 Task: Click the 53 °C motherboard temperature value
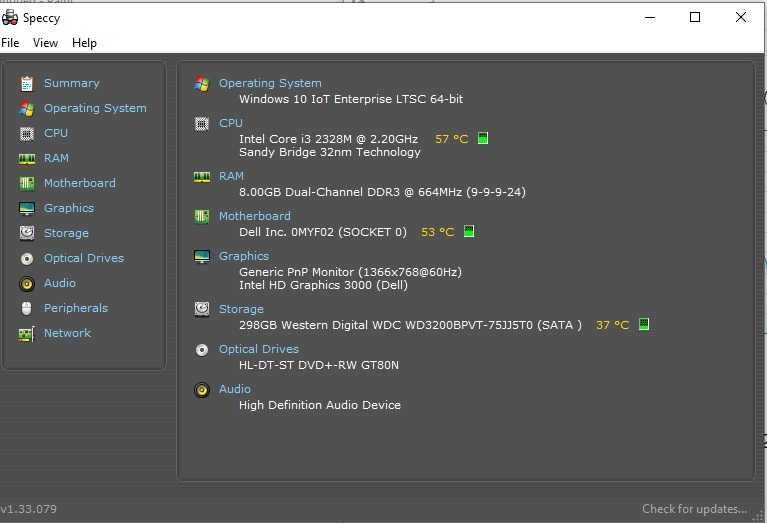tap(438, 232)
